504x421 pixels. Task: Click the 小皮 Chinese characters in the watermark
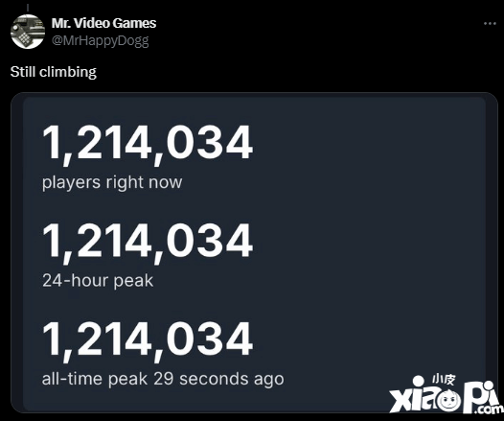[x=444, y=380]
